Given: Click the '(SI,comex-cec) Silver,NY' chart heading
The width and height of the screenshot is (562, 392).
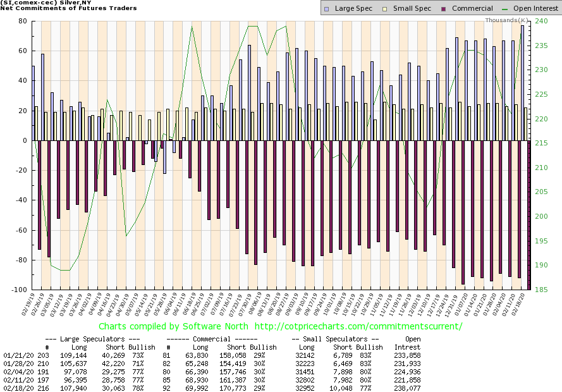Looking at the screenshot, I should pyautogui.click(x=40, y=4).
